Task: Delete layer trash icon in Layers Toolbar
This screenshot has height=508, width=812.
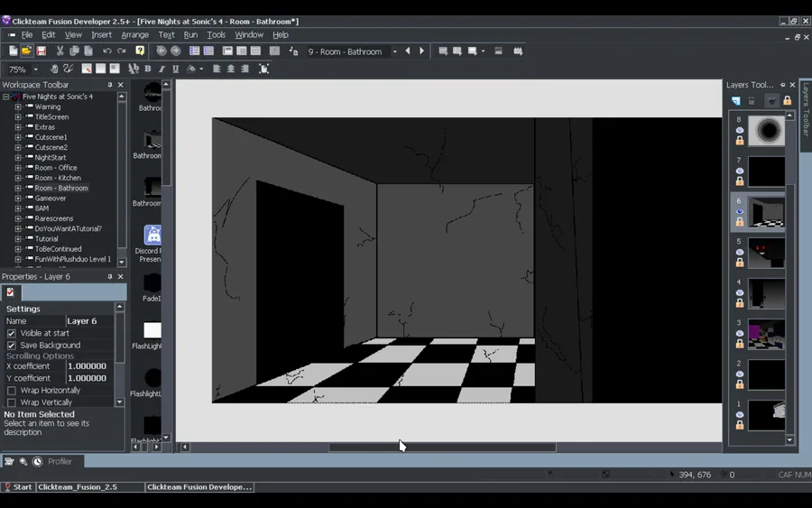Action: tap(752, 100)
